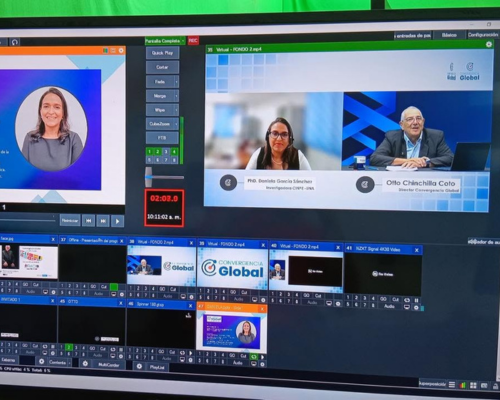Image resolution: width=500 pixels, height=400 pixels.
Task: Play input 46 Spinner with its play arrow
Action: [x=191, y=353]
